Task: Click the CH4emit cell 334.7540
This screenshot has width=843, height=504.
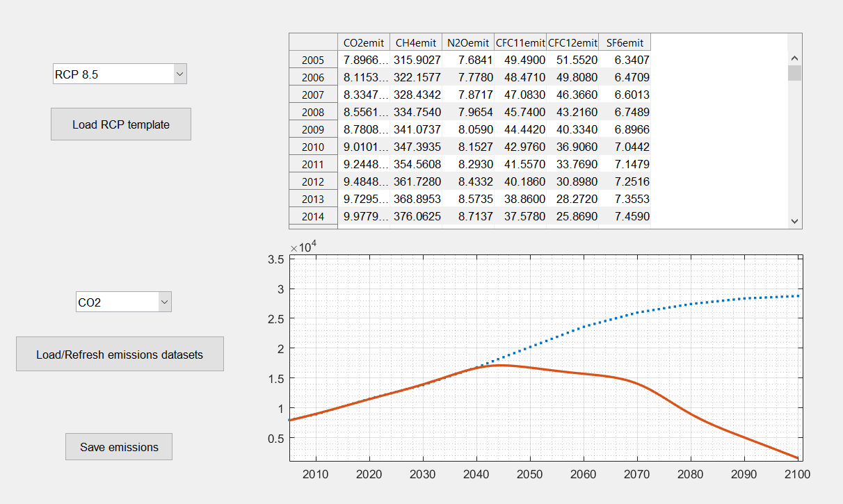Action: 416,113
